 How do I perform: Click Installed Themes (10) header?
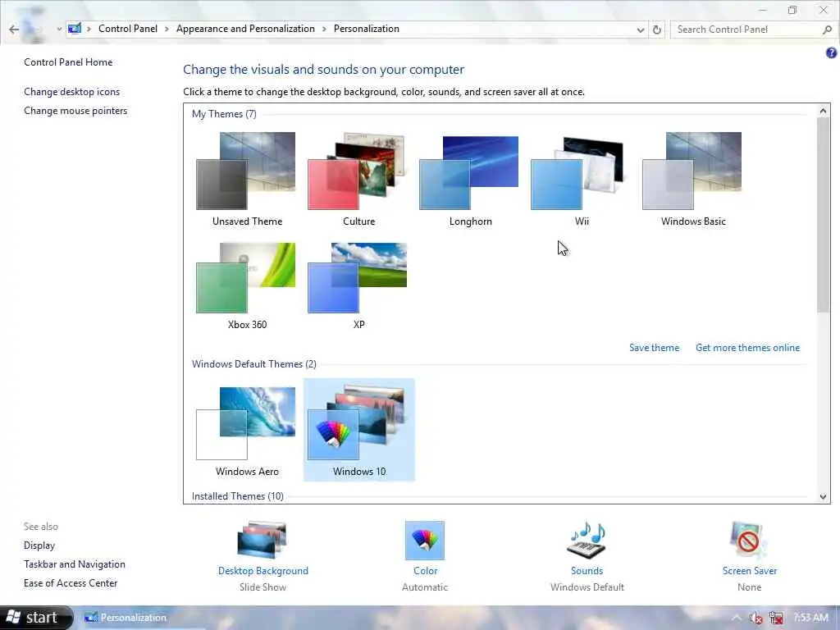coord(237,496)
